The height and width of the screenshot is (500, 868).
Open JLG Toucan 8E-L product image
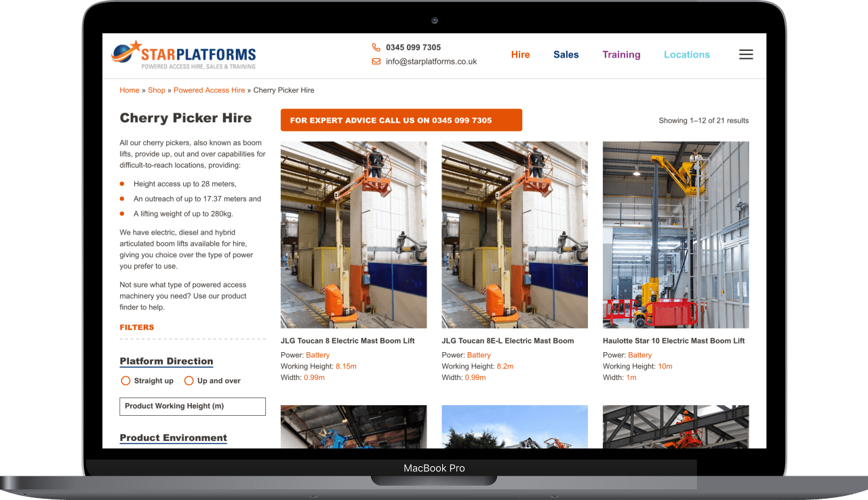click(515, 235)
